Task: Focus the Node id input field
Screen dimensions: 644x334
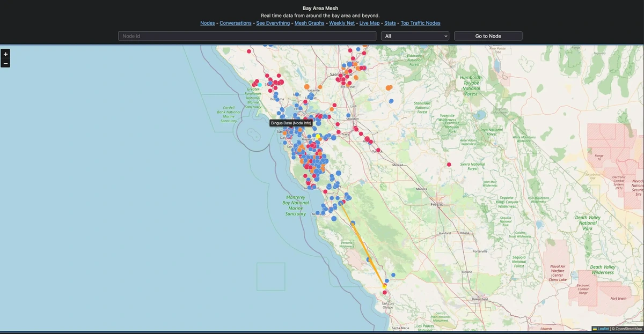Action: (247, 36)
